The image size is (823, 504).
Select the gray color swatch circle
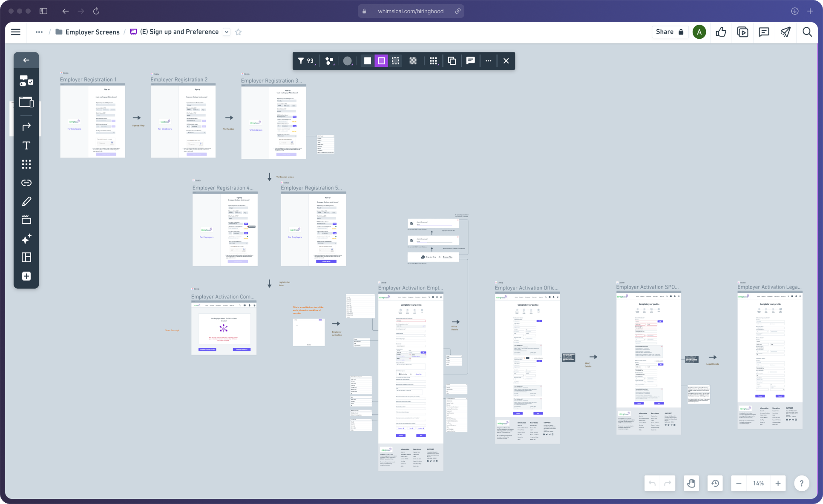347,61
